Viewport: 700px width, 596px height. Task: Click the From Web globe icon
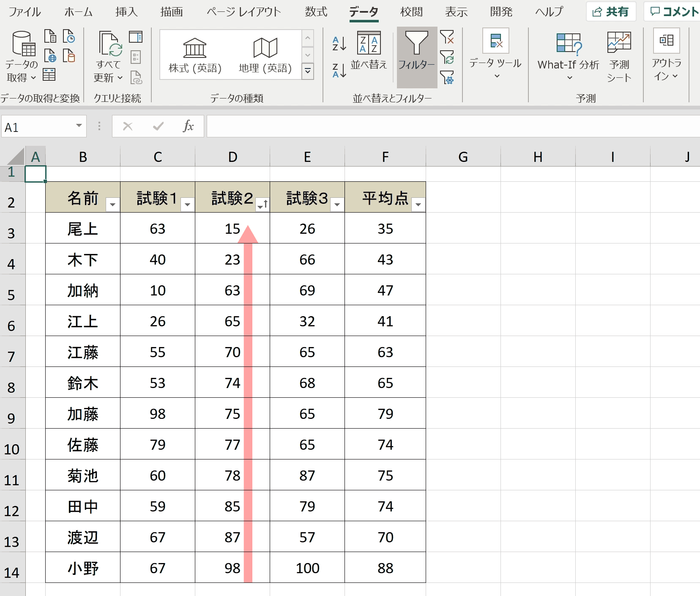50,55
